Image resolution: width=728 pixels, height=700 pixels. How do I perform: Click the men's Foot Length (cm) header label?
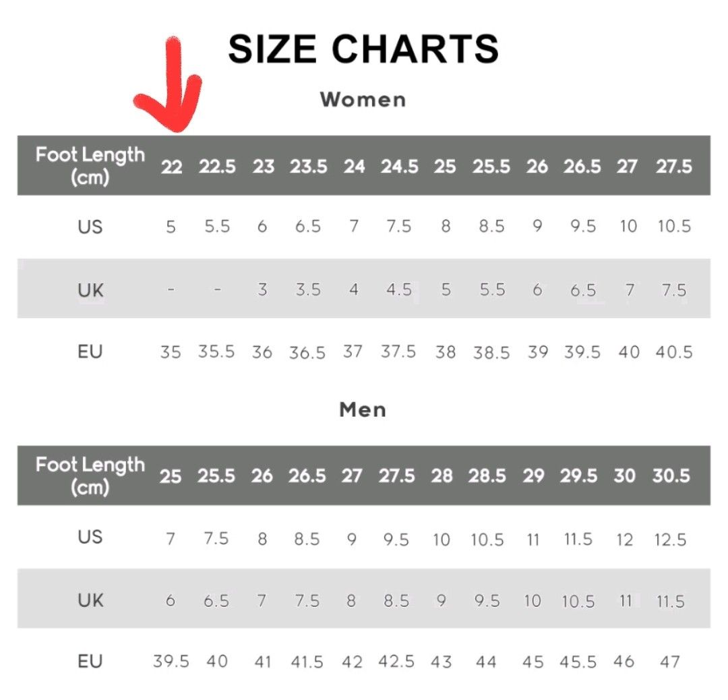click(x=90, y=475)
